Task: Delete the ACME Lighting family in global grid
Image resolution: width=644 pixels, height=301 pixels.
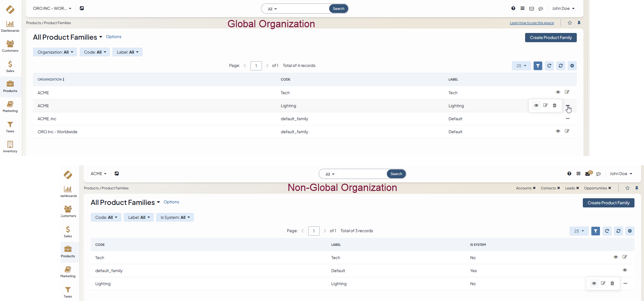Action: point(554,106)
